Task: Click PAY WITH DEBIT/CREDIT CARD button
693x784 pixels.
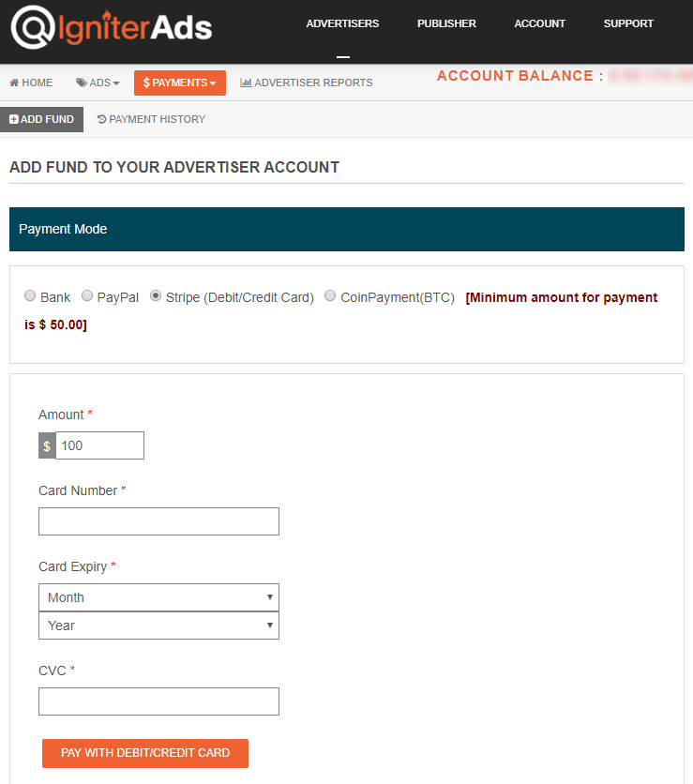Action: pyautogui.click(x=145, y=753)
